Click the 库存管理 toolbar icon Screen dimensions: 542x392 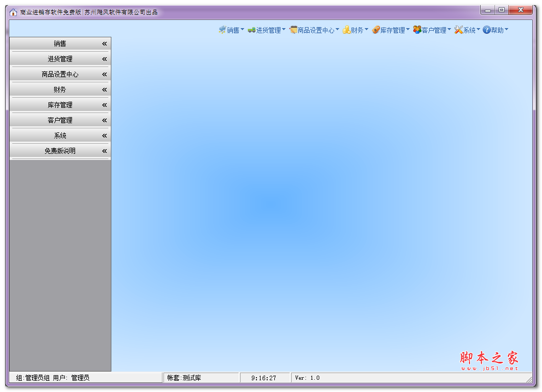coord(376,30)
